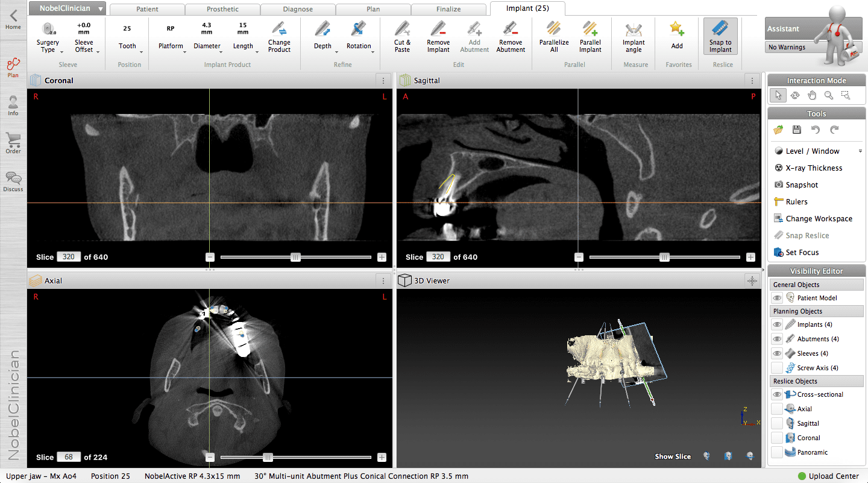Toggle Snap to Implant reslice
868x483 pixels.
(720, 37)
